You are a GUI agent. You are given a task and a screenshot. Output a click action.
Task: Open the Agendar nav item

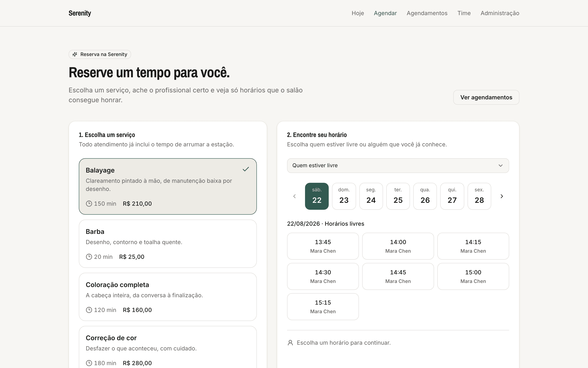click(x=385, y=13)
